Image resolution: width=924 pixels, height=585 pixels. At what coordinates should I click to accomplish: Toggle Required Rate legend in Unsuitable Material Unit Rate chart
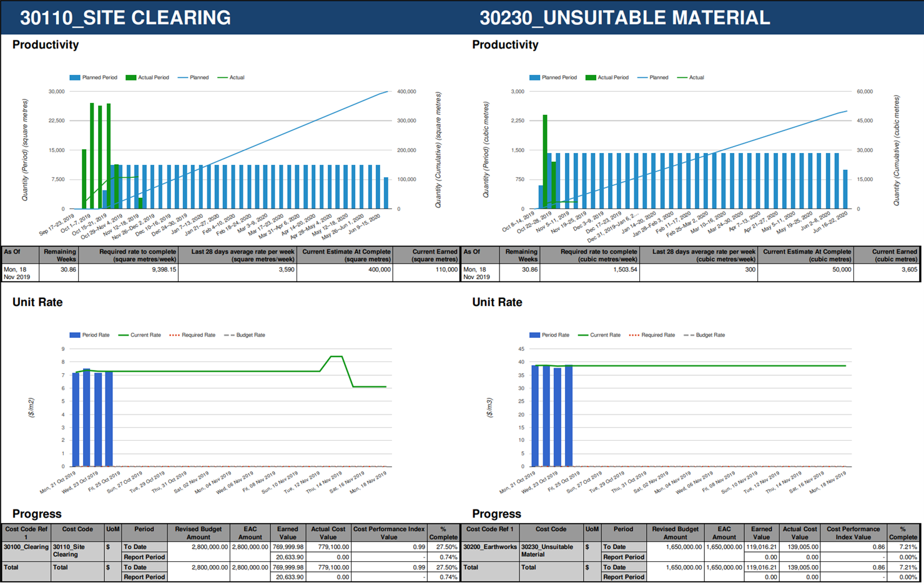click(x=652, y=335)
